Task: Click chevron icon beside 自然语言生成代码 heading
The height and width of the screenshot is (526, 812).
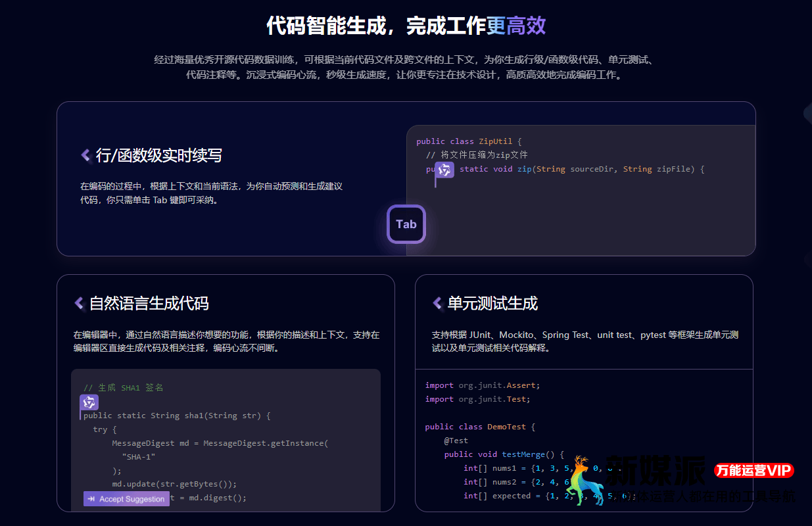Action: pyautogui.click(x=79, y=303)
